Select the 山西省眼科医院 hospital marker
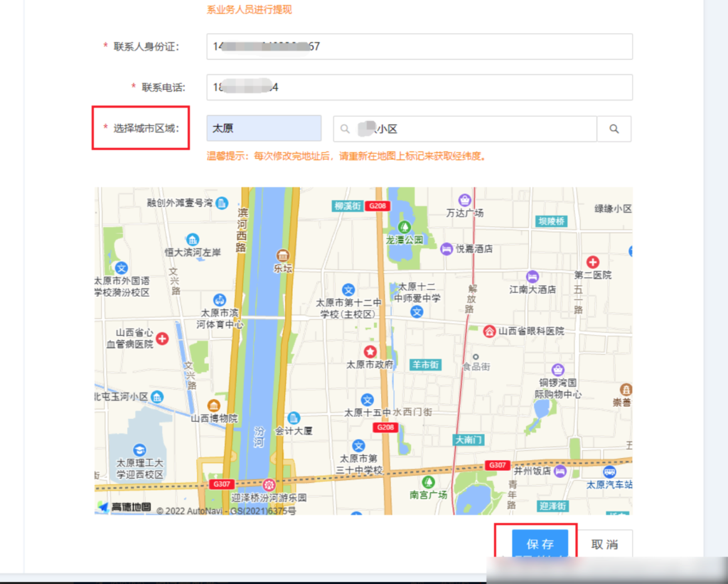Screen dimensions: 728x584 [489, 331]
